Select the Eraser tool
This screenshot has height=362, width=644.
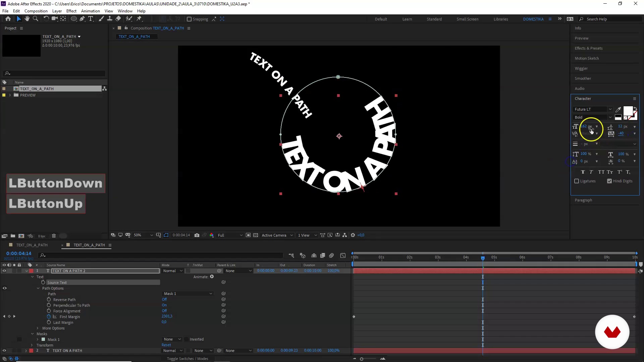pyautogui.click(x=118, y=19)
